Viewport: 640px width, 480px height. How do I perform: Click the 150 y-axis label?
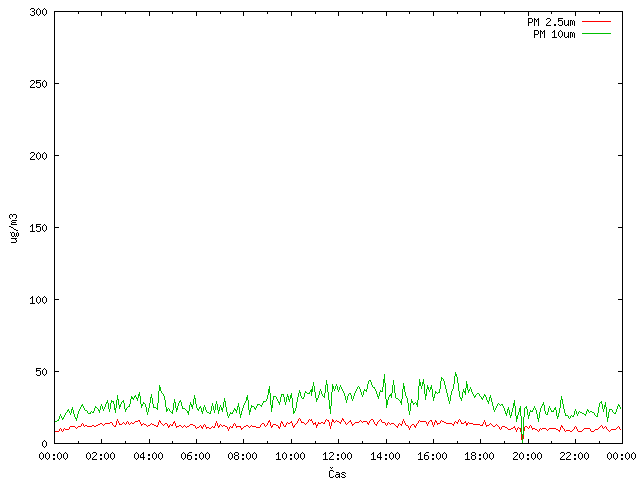point(38,228)
